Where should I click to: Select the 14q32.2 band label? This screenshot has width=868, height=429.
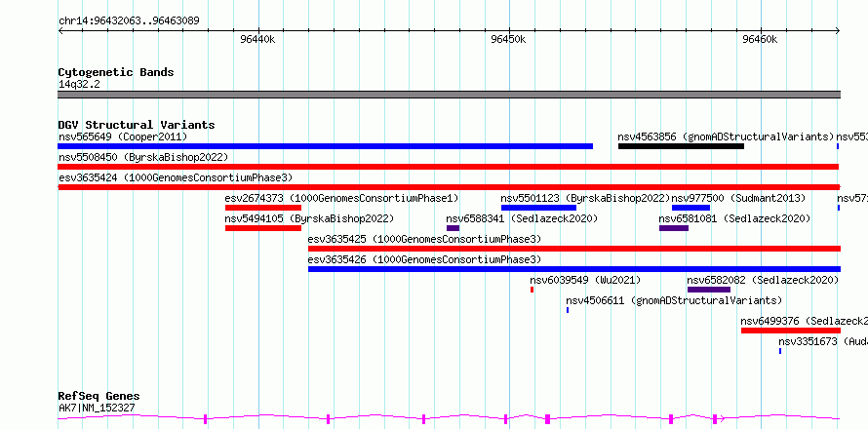79,84
